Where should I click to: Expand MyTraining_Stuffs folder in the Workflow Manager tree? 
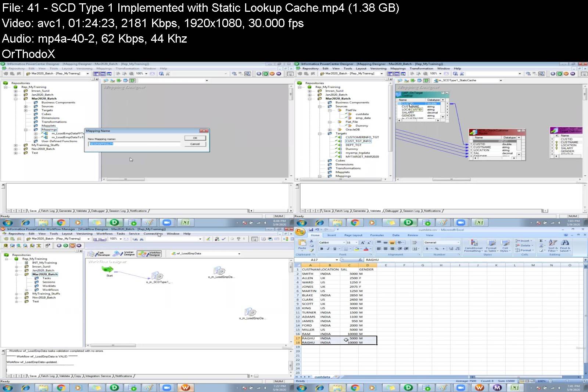16,294
